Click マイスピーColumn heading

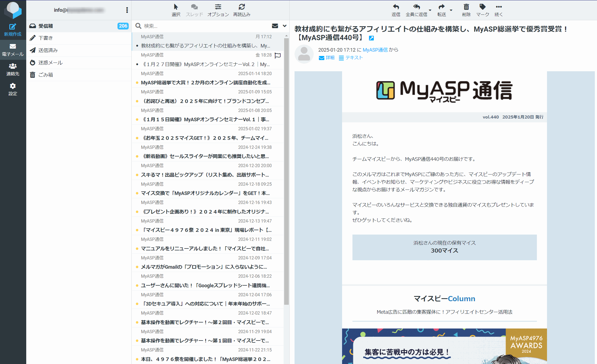pos(444,299)
